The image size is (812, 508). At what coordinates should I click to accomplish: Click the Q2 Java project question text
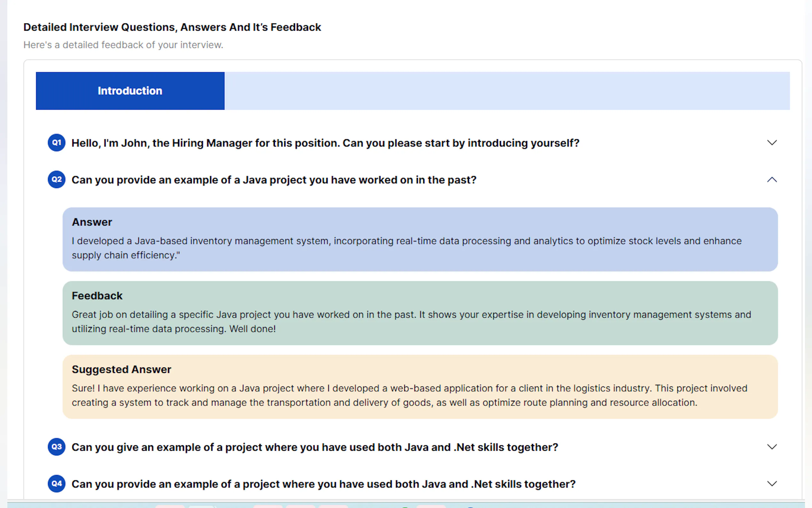click(x=274, y=180)
